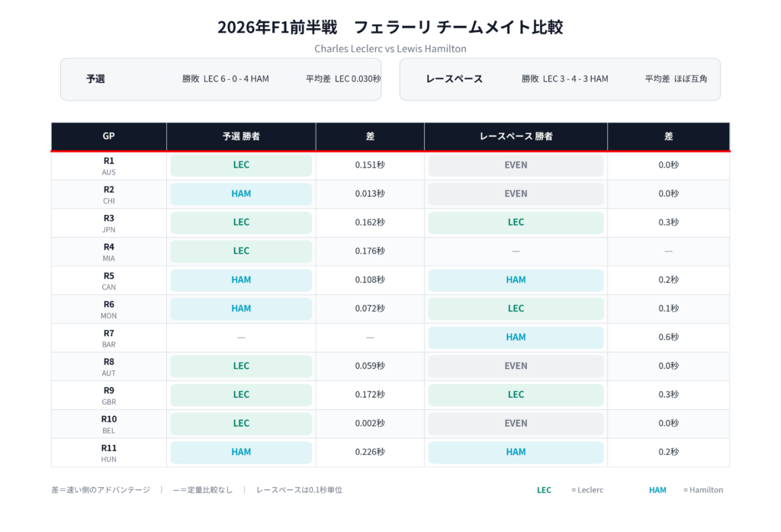This screenshot has width=781, height=532.
Task: Click the 差＝速い側のアドバンテージ footnote
Action: click(x=101, y=490)
